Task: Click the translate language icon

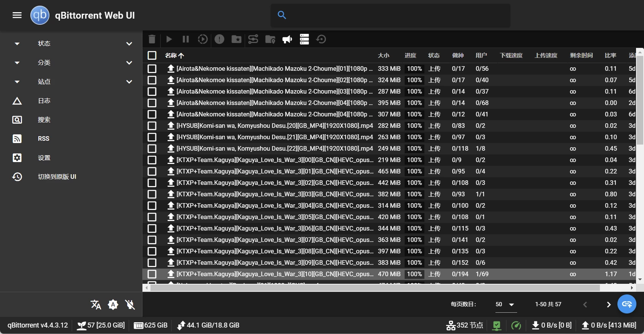Action: (96, 304)
